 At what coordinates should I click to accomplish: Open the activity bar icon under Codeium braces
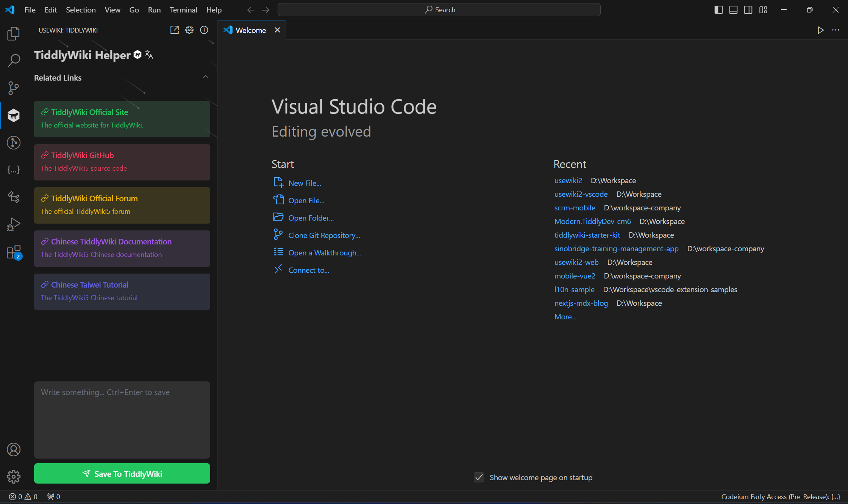(x=14, y=197)
